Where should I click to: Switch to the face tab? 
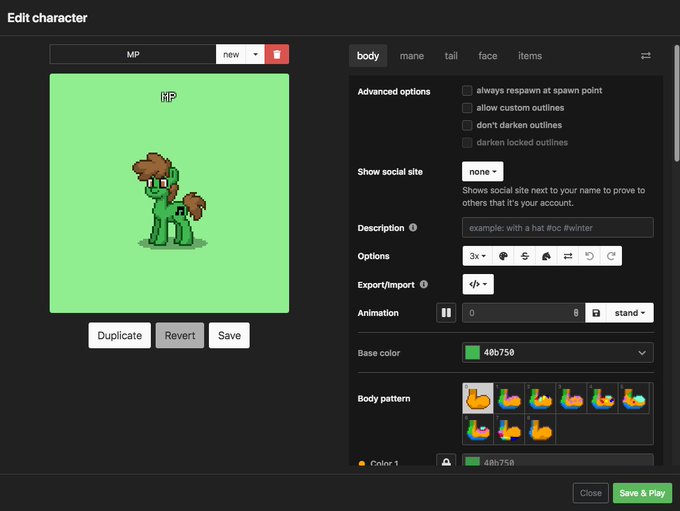click(487, 56)
